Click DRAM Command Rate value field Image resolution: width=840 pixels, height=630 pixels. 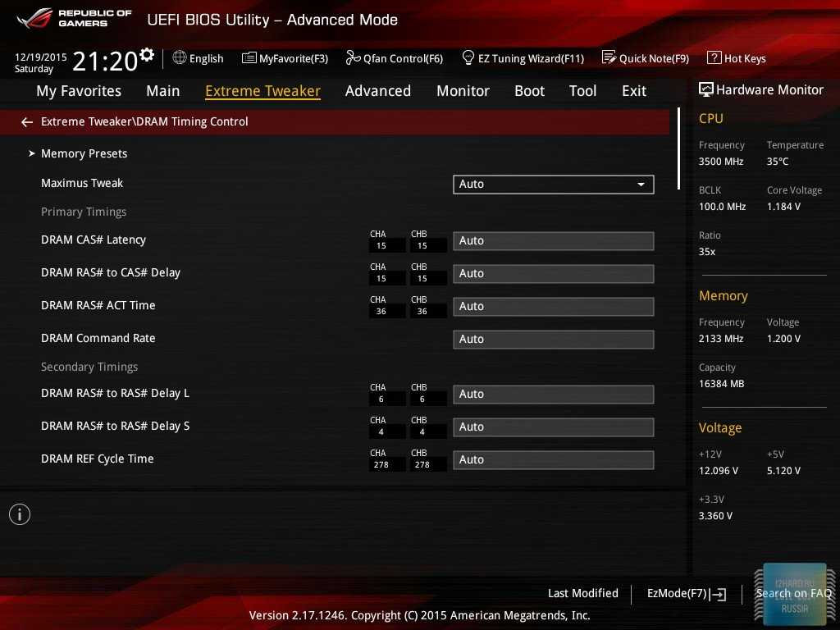pyautogui.click(x=553, y=340)
